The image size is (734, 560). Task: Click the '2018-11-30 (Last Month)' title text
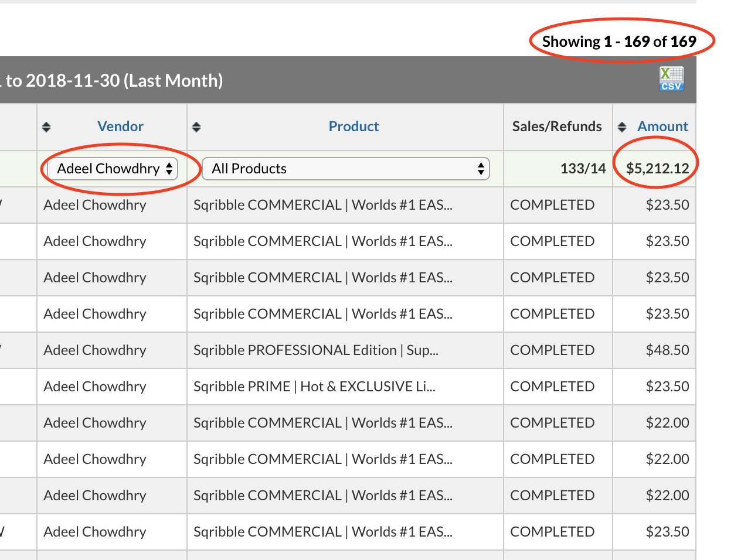(x=124, y=80)
